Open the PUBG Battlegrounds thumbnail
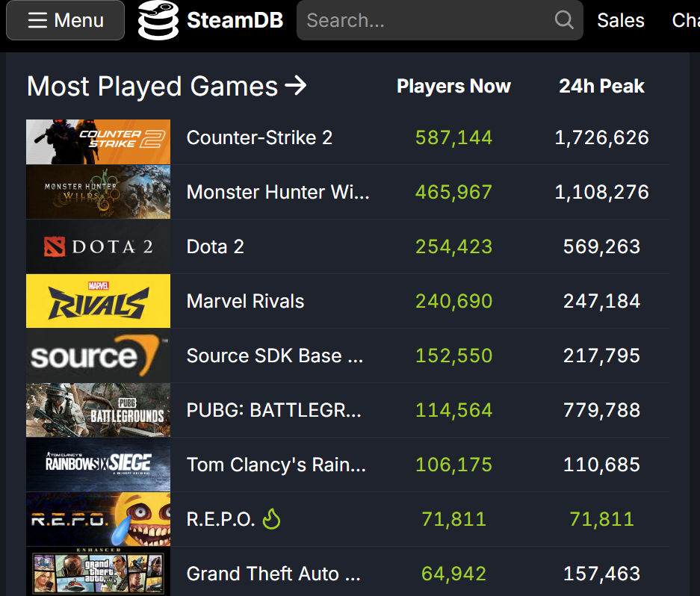 98,410
